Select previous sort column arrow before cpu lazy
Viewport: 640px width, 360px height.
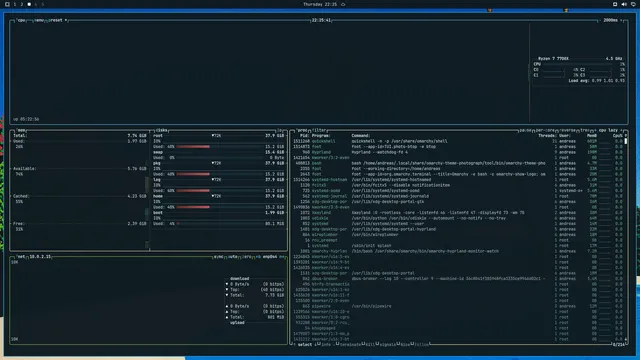(x=595, y=130)
